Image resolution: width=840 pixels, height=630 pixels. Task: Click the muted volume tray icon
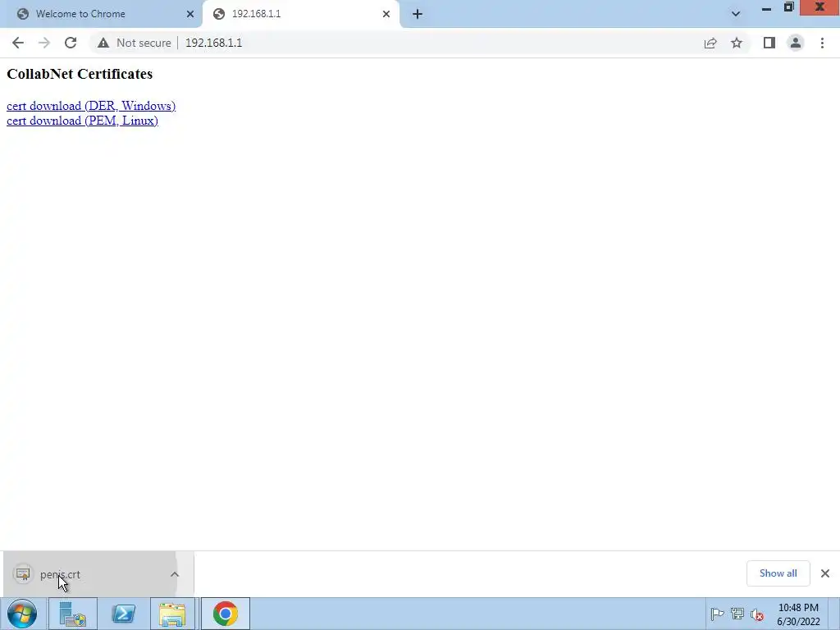coord(757,614)
